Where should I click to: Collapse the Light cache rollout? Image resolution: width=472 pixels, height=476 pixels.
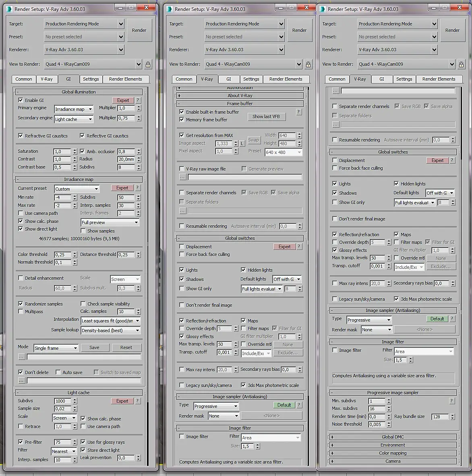tap(79, 393)
